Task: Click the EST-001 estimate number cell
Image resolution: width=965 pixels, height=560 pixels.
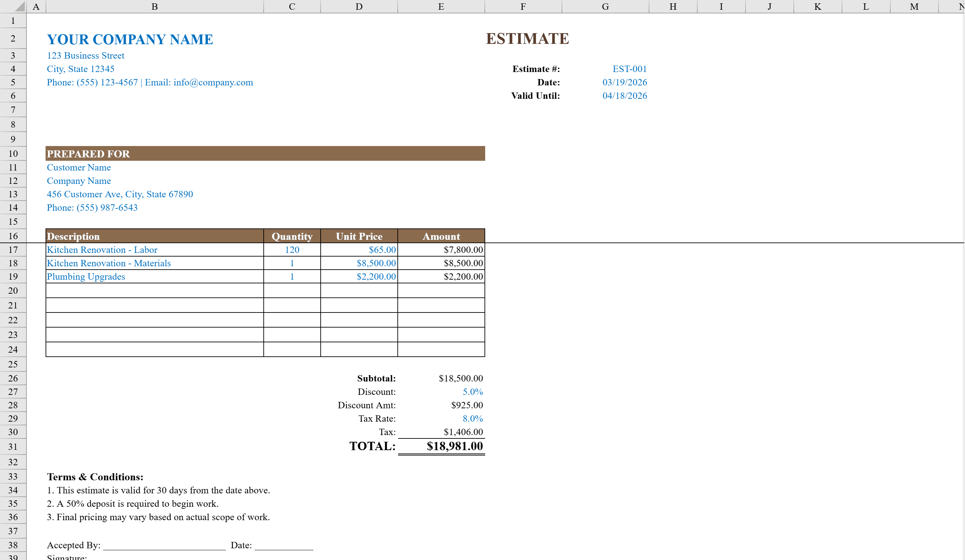Action: point(629,69)
